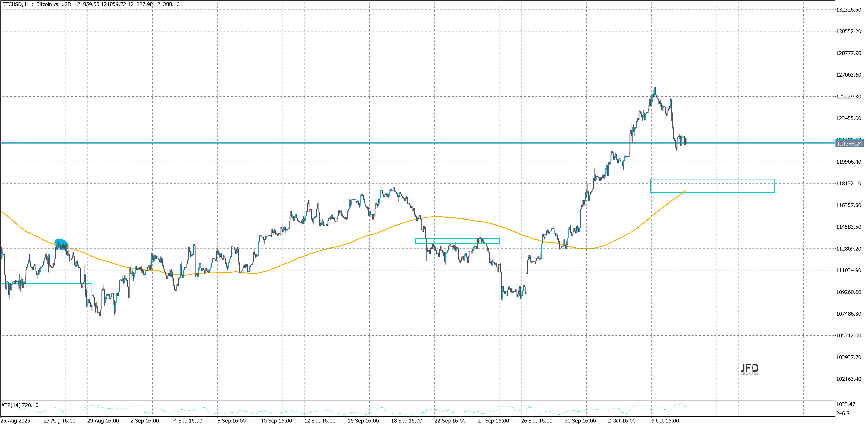Click the current price tag 121388.24
This screenshot has height=425, width=868.
pyautogui.click(x=849, y=144)
